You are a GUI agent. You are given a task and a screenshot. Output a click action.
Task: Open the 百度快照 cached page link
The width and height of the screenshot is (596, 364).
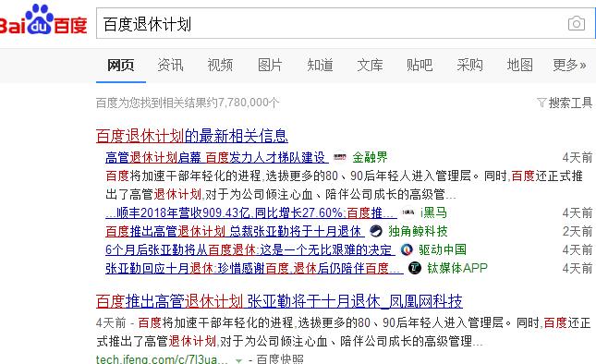(280, 359)
